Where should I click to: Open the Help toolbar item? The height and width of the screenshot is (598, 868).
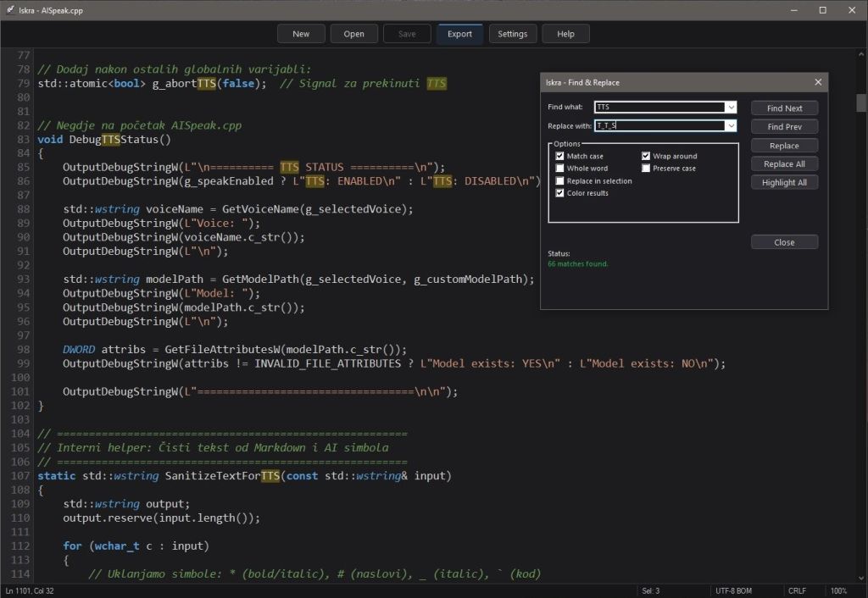(x=565, y=34)
